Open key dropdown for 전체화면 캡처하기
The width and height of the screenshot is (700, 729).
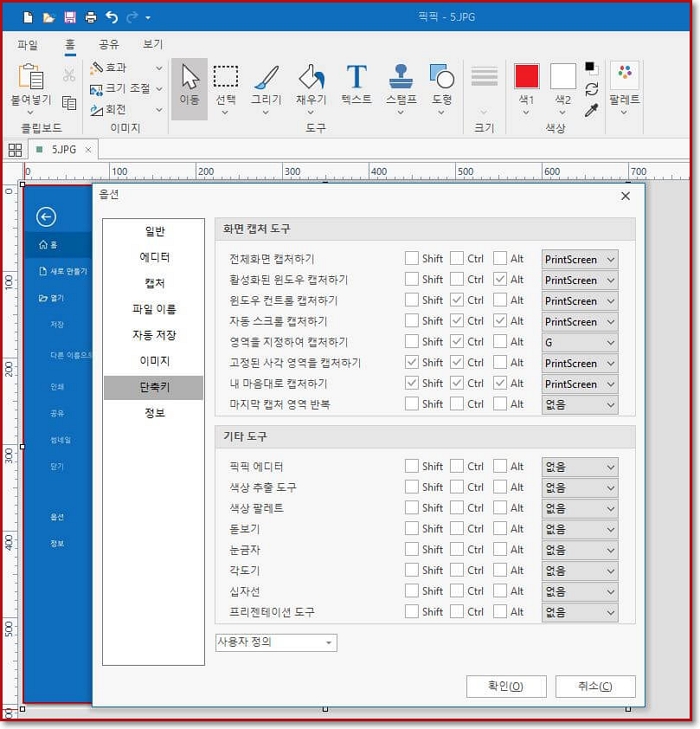pyautogui.click(x=580, y=259)
